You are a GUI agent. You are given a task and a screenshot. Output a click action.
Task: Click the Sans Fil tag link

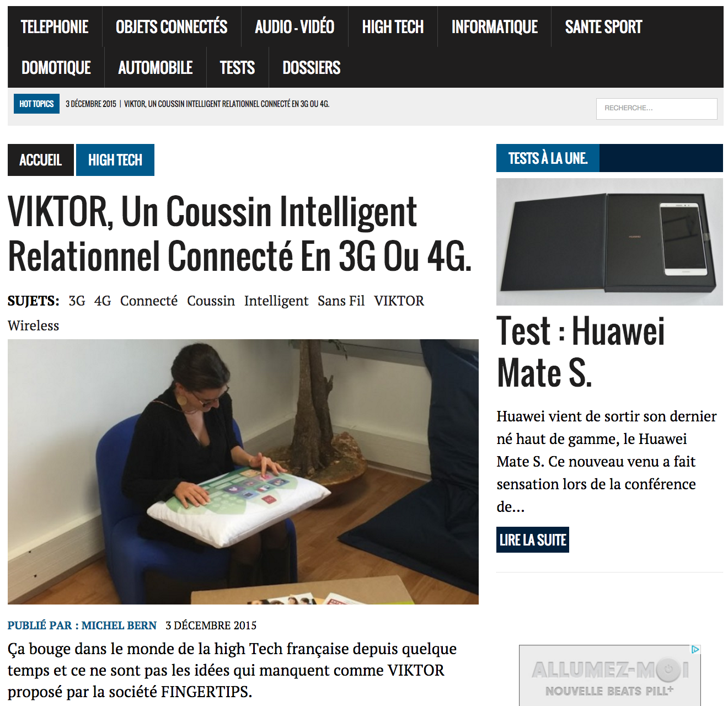pyautogui.click(x=341, y=301)
